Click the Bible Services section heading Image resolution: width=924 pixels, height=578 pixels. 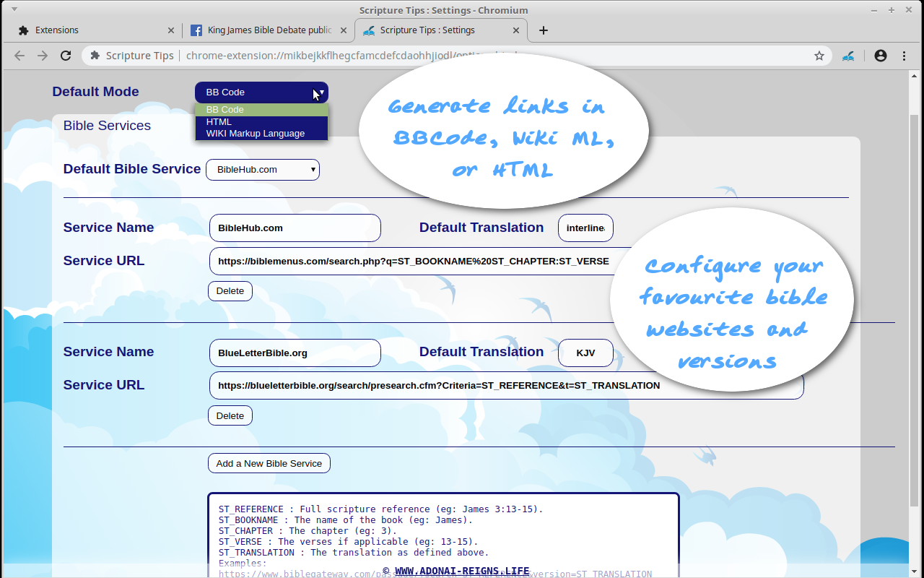pyautogui.click(x=107, y=126)
